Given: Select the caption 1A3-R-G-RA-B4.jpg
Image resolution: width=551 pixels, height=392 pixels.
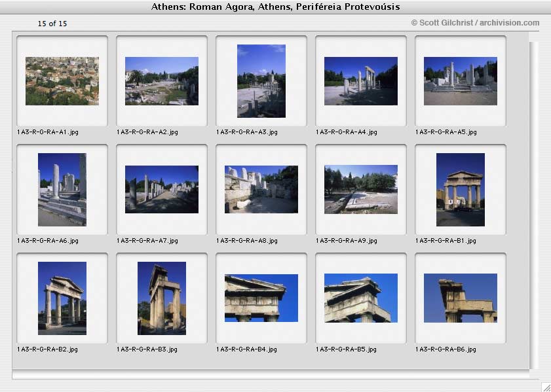Looking at the screenshot, I should pyautogui.click(x=246, y=349).
